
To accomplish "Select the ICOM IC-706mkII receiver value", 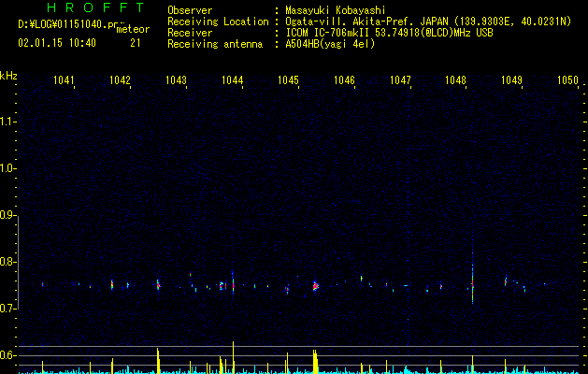I will point(389,33).
